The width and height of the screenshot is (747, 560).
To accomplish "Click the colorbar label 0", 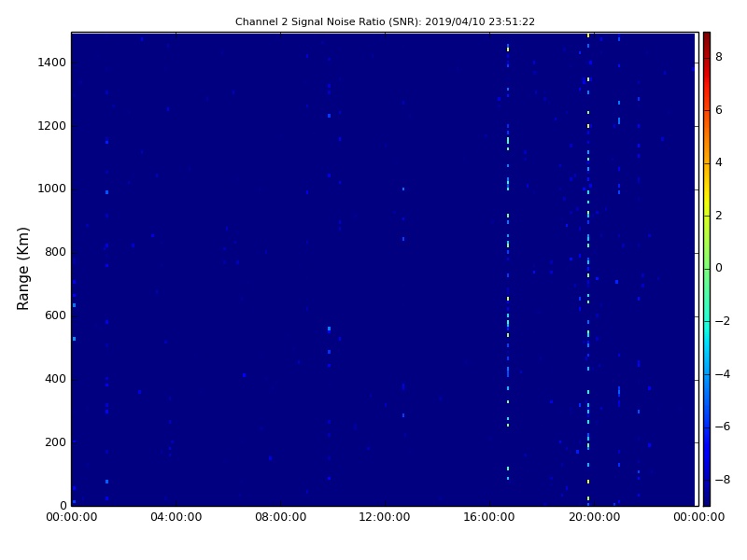I will pos(719,268).
